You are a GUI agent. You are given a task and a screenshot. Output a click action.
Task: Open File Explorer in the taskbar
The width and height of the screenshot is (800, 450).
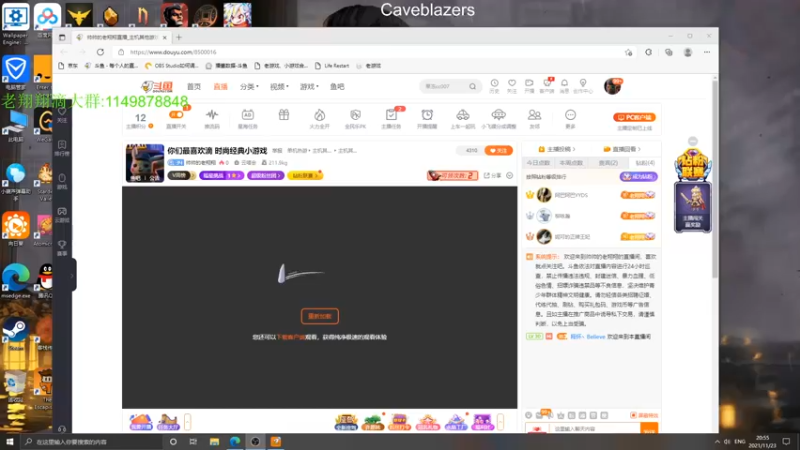pyautogui.click(x=214, y=442)
